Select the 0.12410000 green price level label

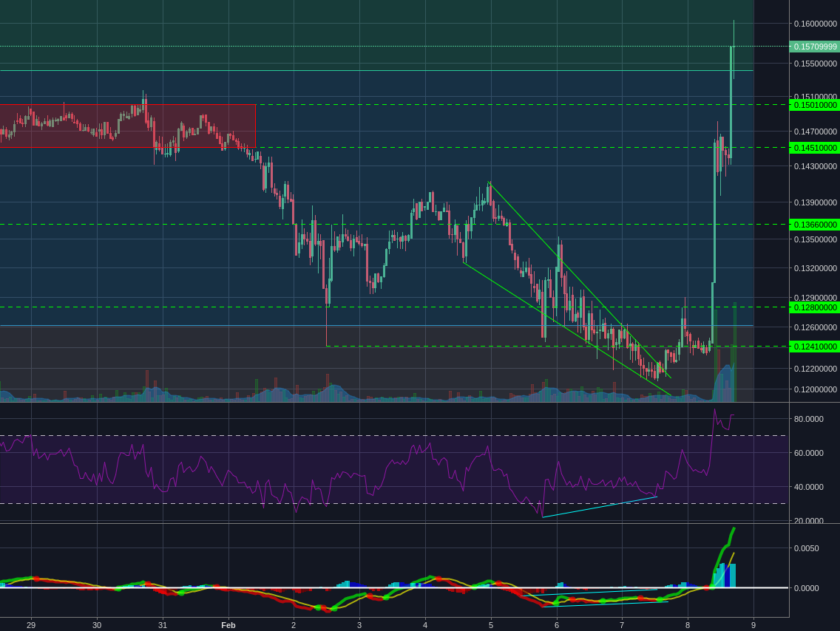(x=815, y=347)
